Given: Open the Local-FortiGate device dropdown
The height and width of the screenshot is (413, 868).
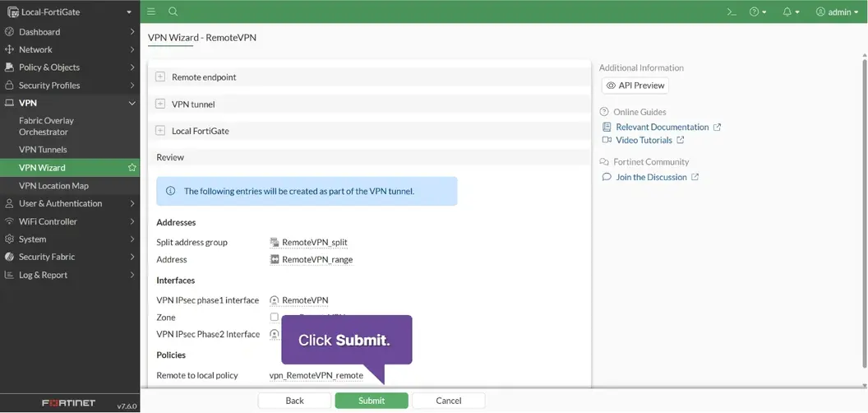Looking at the screenshot, I should 70,12.
